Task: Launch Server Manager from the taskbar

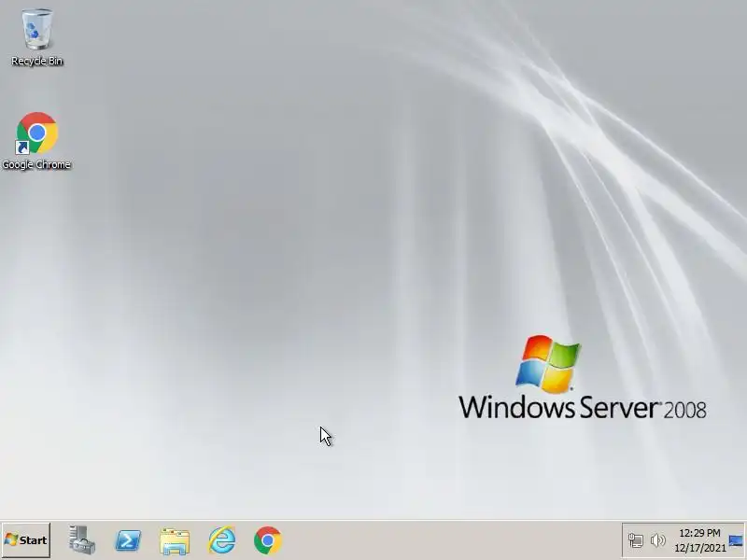Action: click(x=81, y=540)
